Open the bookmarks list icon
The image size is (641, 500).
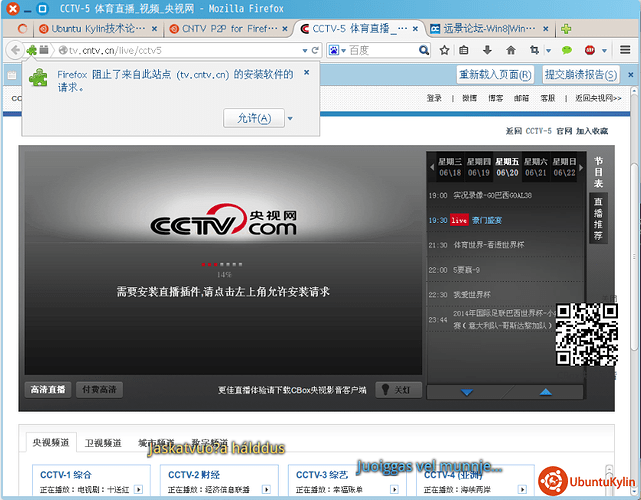click(x=464, y=50)
